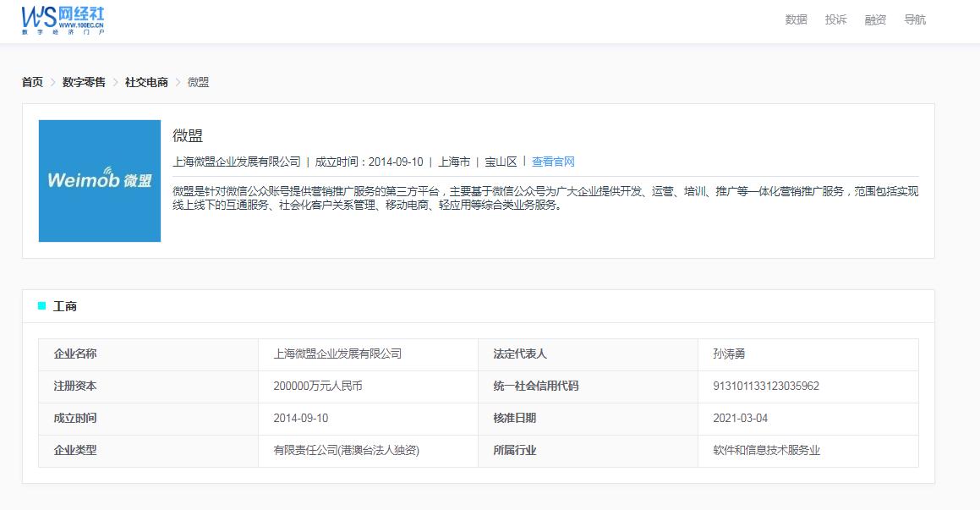Open the 投诉 navigation menu
The width and height of the screenshot is (980, 510).
[x=835, y=19]
